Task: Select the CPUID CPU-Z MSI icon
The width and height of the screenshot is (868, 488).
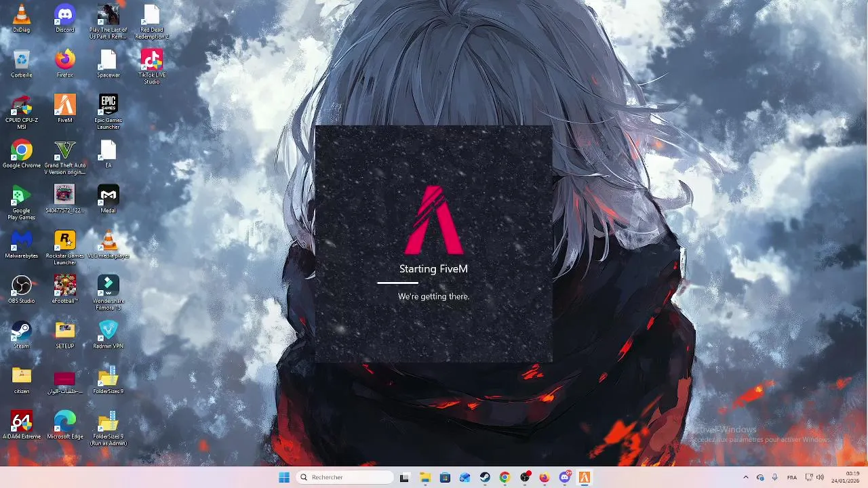Action: pos(21,112)
